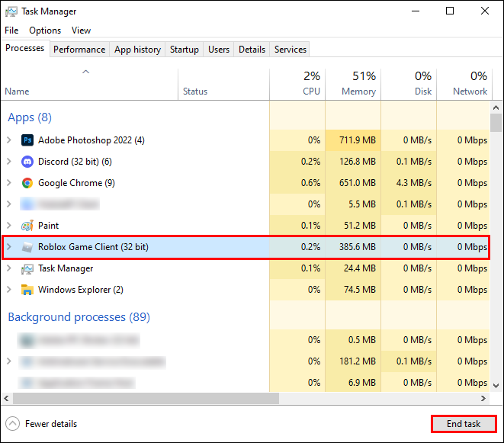Click the Adobe Photoshop 2022 icon
This screenshot has width=504, height=443.
click(x=27, y=140)
